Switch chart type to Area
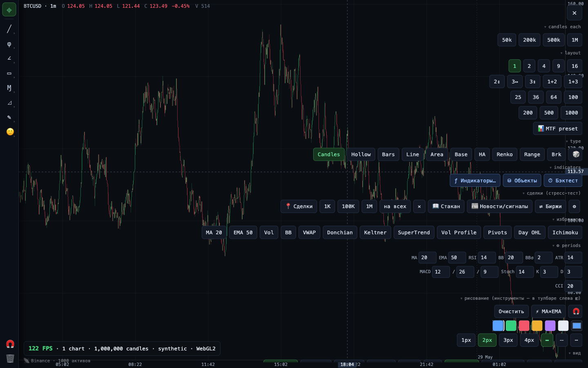588x368 pixels. coord(437,154)
